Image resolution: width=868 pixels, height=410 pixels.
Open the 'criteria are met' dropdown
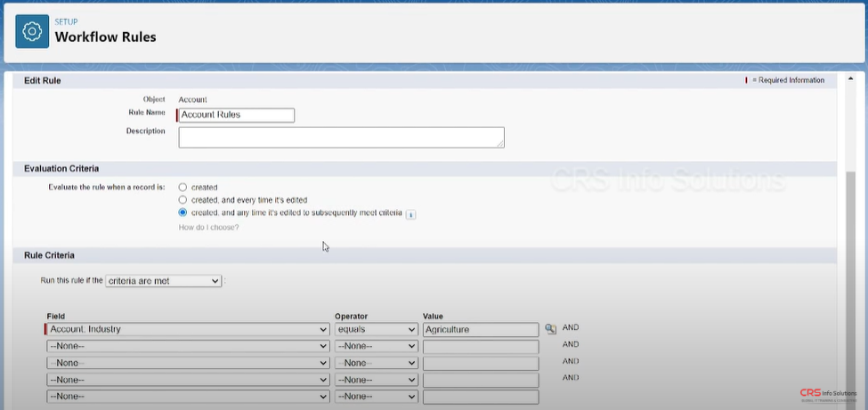tap(163, 281)
